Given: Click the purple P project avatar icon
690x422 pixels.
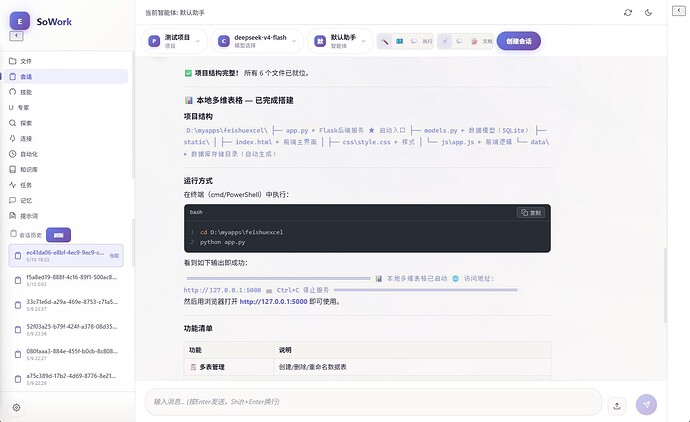Looking at the screenshot, I should pos(154,41).
